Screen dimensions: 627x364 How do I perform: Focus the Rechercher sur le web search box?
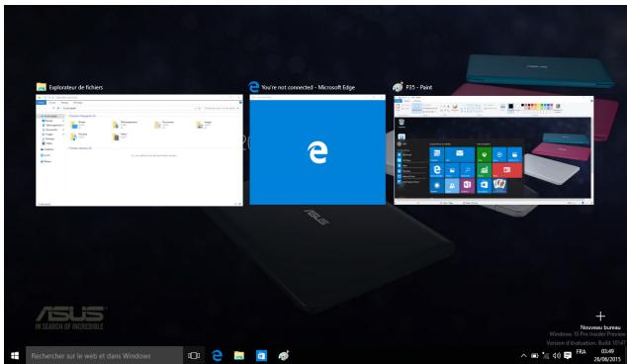coord(105,356)
